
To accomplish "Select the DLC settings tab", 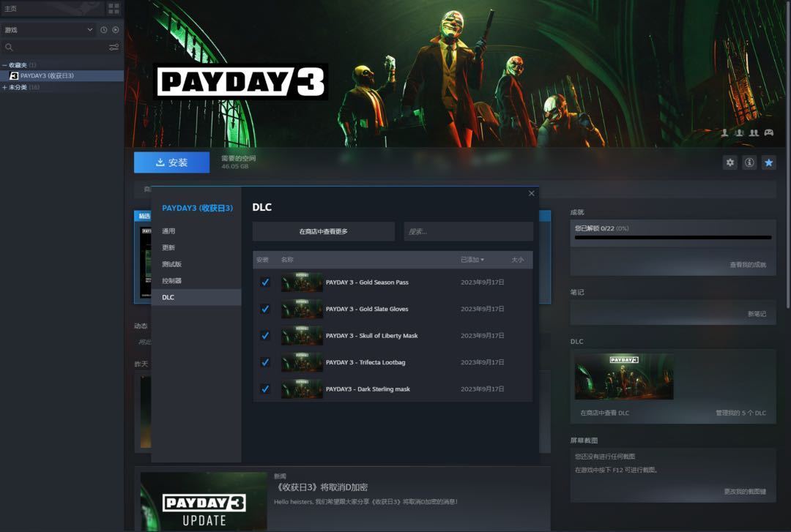I will coord(196,298).
